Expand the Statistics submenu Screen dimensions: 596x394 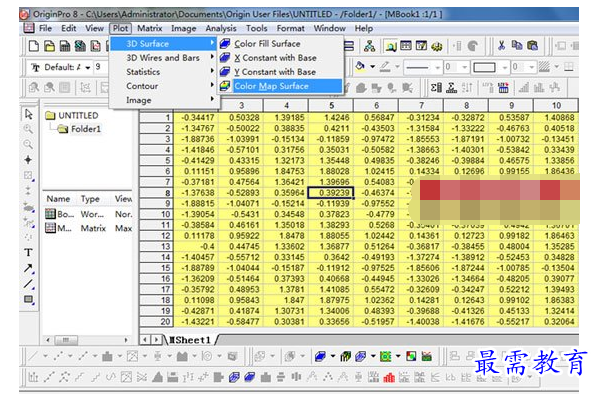click(163, 72)
